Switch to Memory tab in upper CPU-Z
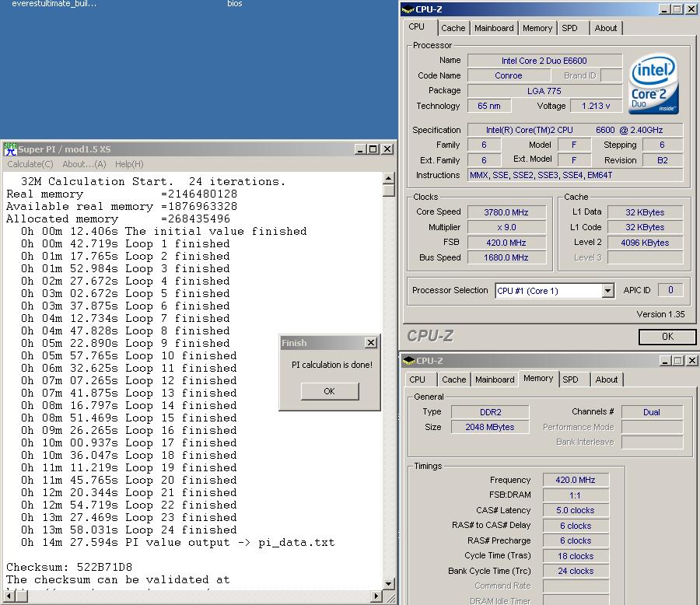The height and width of the screenshot is (605, 700). [x=537, y=28]
